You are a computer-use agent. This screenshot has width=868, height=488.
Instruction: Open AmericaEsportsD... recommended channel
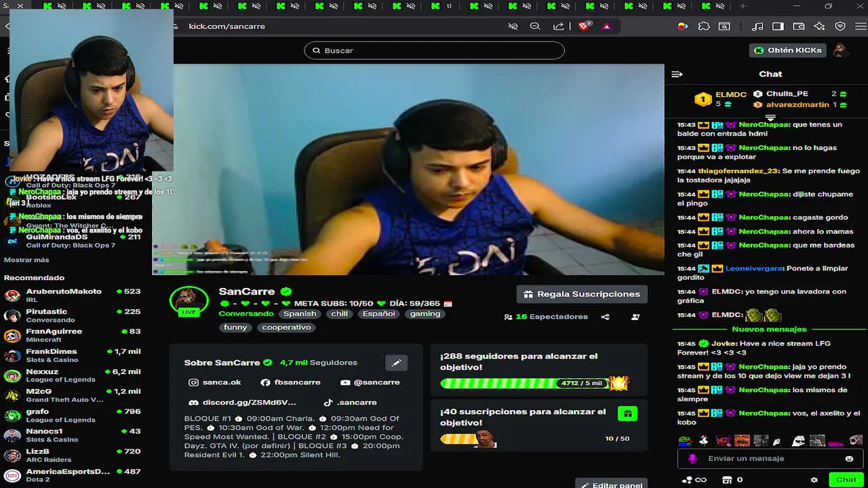[72, 475]
